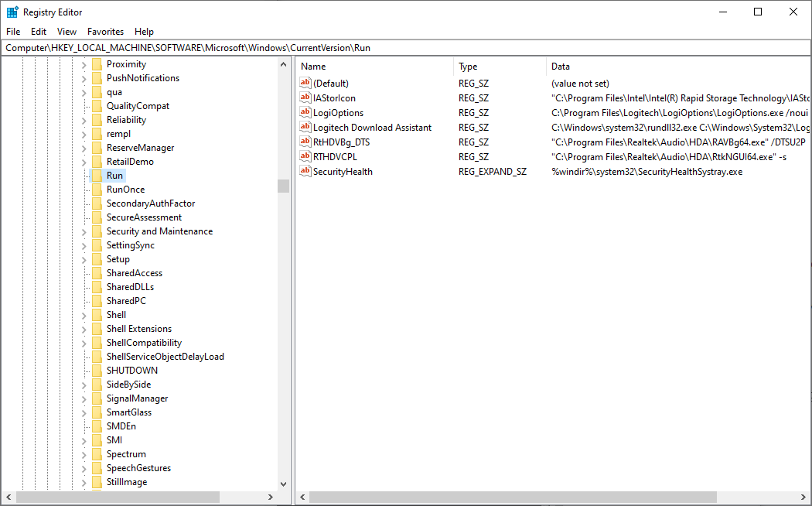Open the File menu
The width and height of the screenshot is (812, 506).
tap(13, 32)
